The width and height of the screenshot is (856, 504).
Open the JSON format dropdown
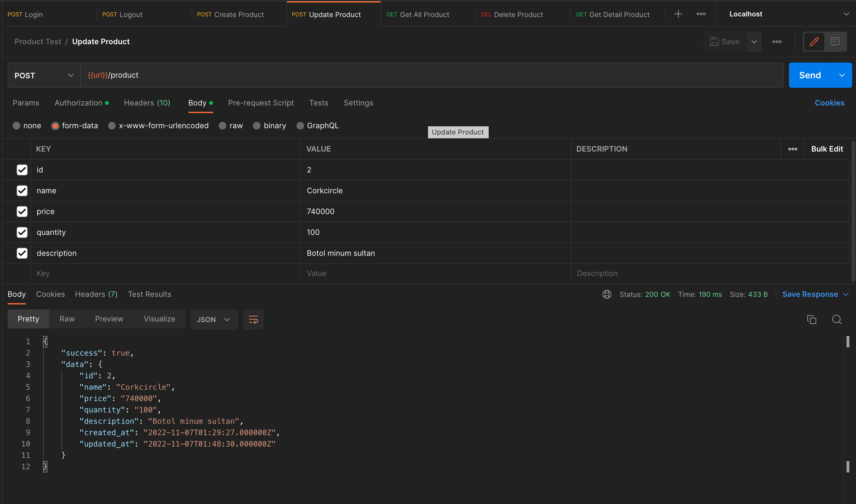pos(214,319)
